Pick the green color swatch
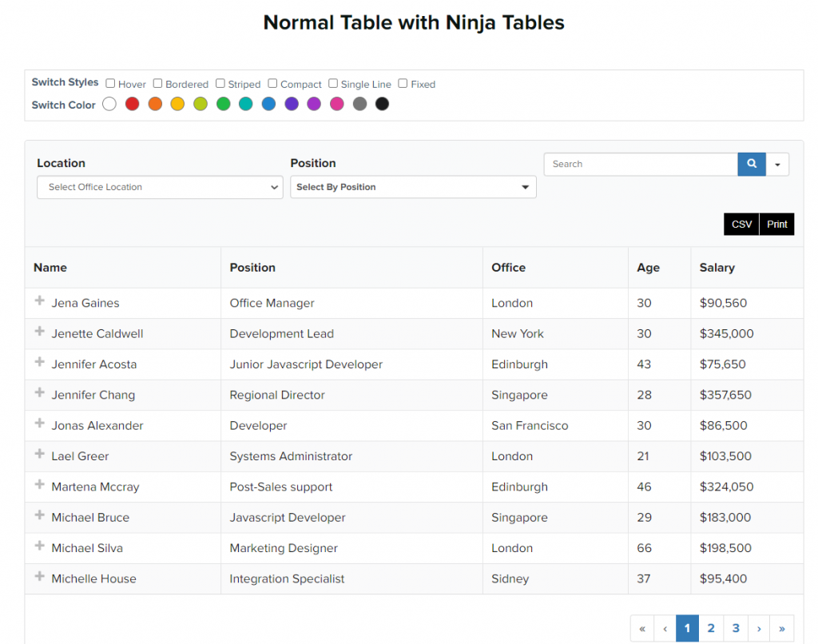 click(x=224, y=104)
